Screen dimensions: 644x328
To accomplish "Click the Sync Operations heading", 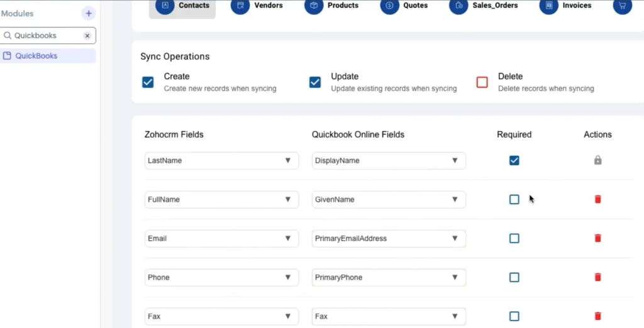I will pos(175,57).
